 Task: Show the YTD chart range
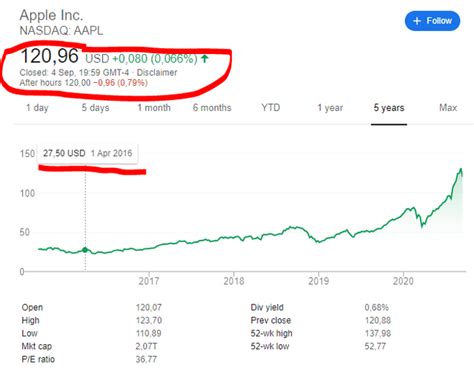pyautogui.click(x=271, y=108)
